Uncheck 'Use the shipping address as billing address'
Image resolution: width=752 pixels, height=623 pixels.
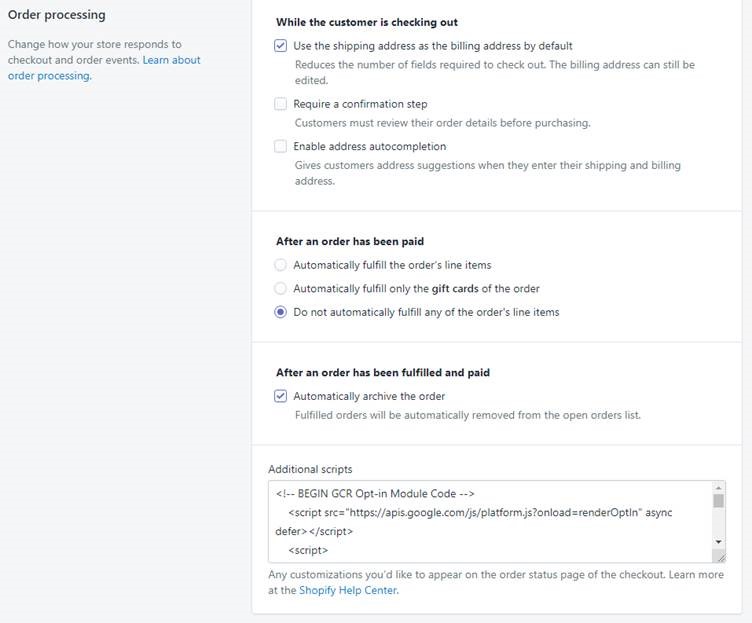pos(281,46)
